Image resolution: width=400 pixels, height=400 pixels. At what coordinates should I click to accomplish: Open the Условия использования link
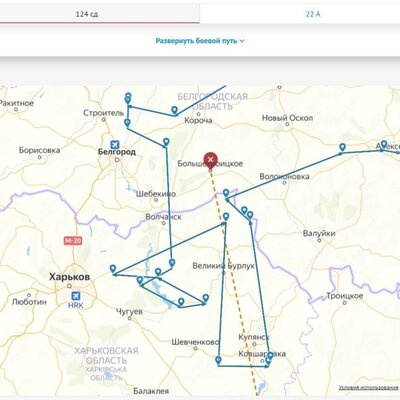point(368,387)
